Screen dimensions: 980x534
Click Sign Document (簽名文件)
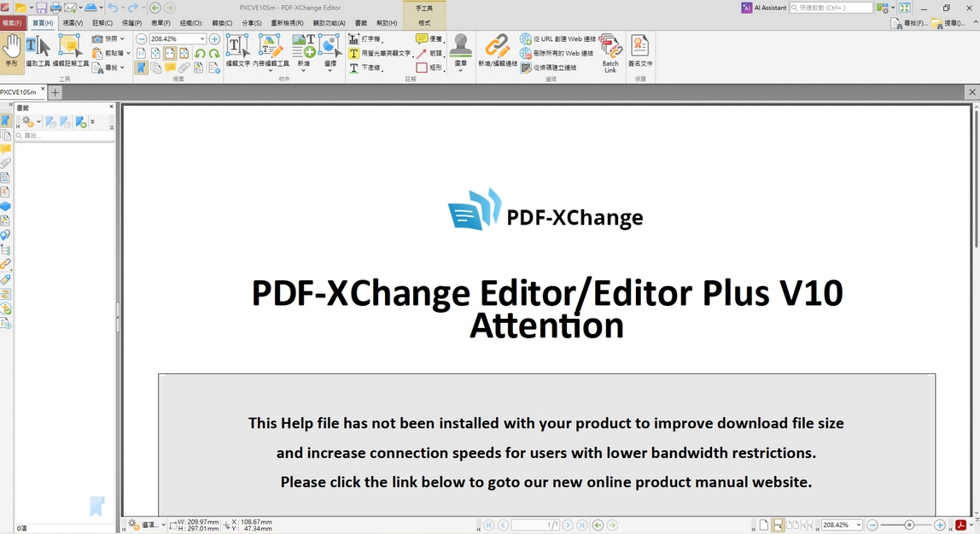(640, 50)
